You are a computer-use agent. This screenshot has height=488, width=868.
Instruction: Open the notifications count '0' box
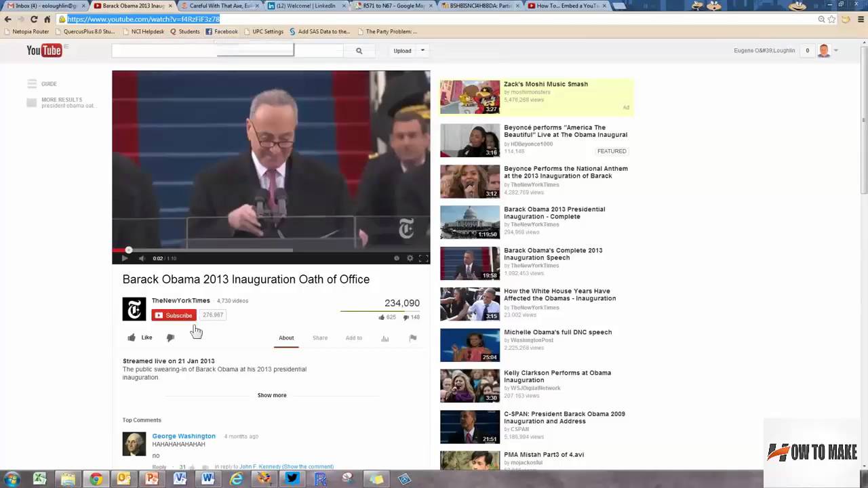coord(807,51)
